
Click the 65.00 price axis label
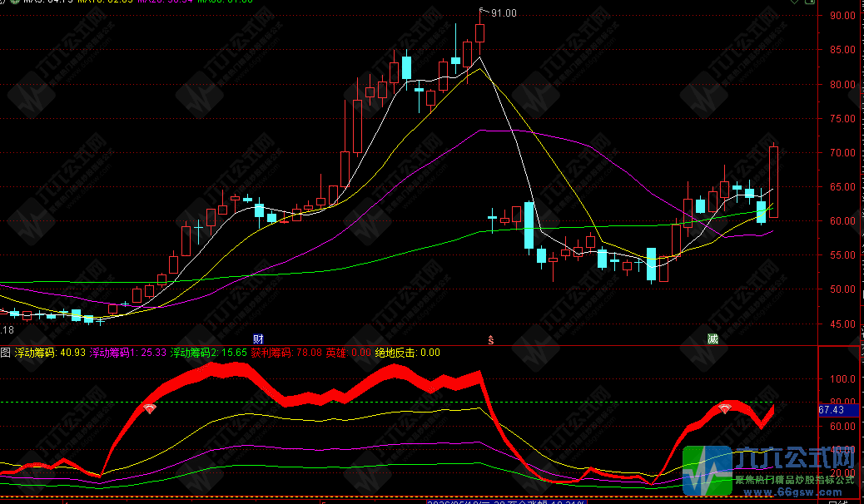842,187
